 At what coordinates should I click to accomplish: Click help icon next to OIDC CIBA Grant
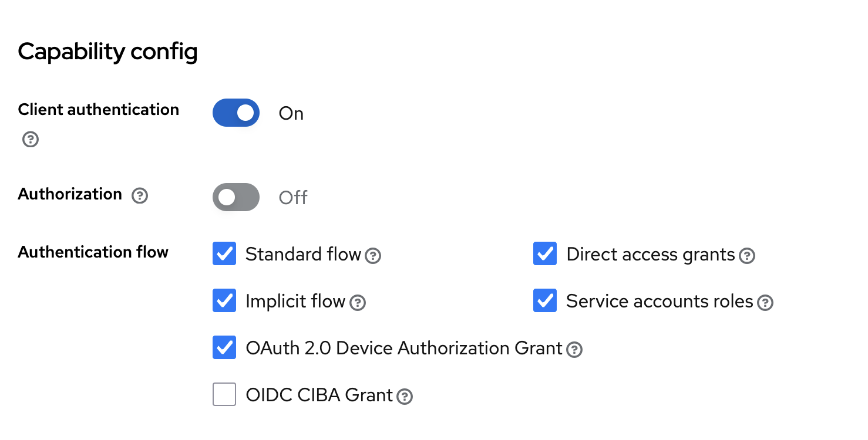coord(405,397)
